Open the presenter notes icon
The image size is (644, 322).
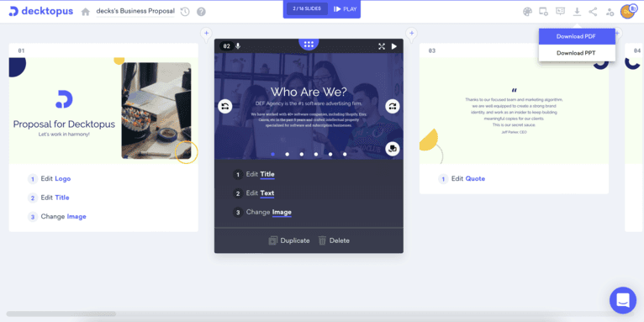coord(560,12)
